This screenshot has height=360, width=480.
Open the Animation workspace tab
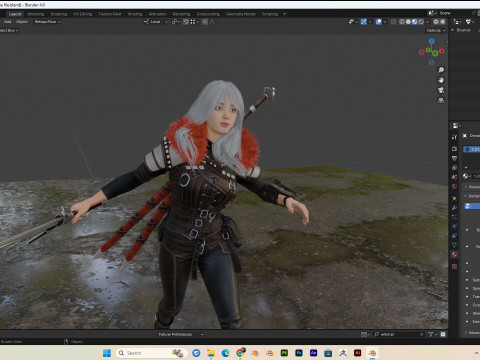157,14
